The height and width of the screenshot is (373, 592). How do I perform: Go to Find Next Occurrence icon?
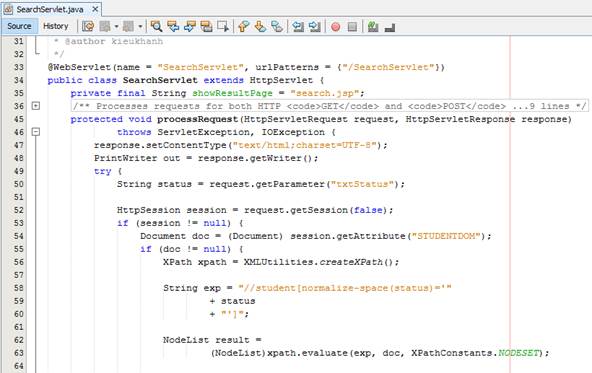point(190,26)
